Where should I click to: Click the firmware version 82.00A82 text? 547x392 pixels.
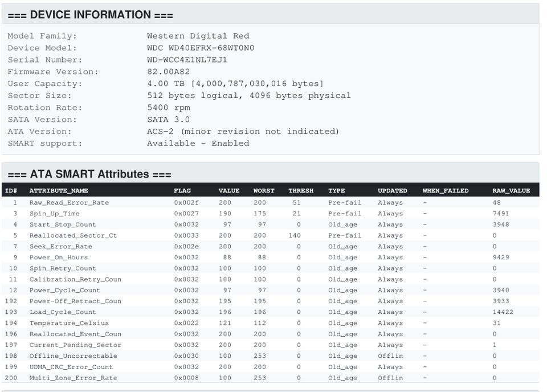[x=168, y=72]
